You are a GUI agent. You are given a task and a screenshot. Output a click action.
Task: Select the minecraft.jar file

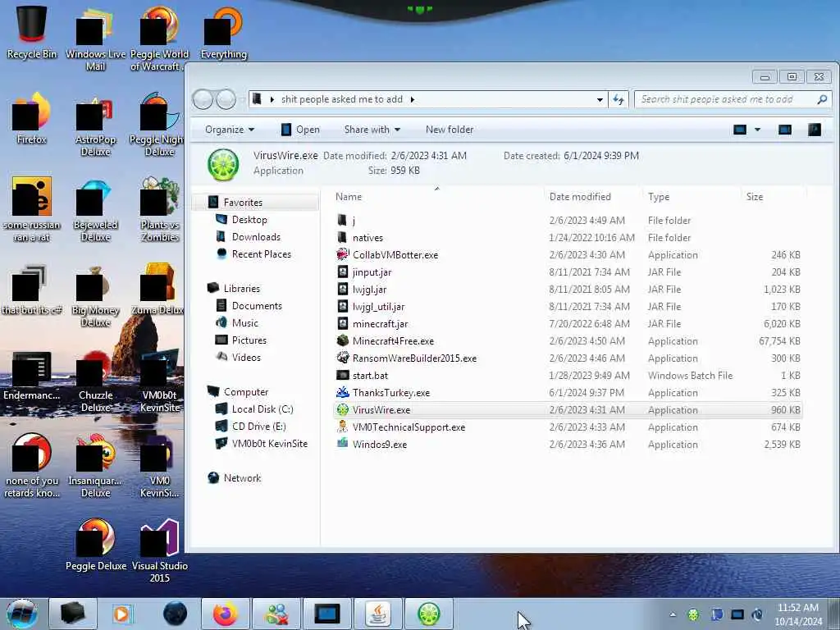click(x=567, y=323)
